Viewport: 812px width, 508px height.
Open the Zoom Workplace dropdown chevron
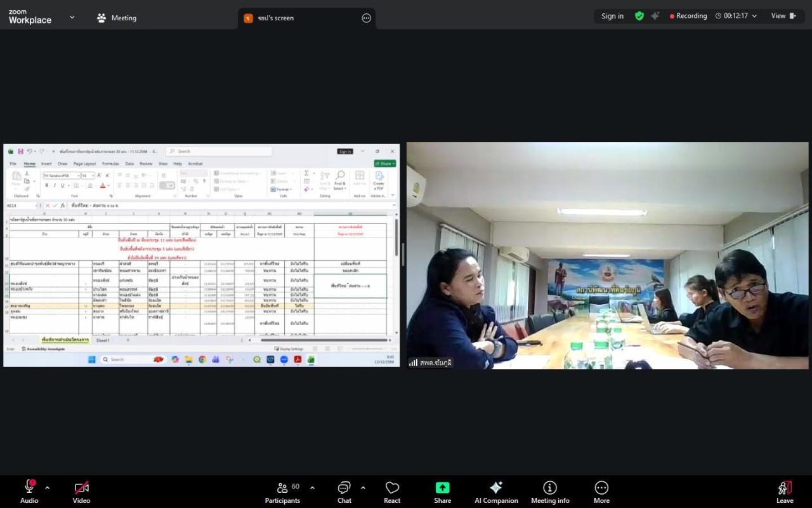point(72,17)
